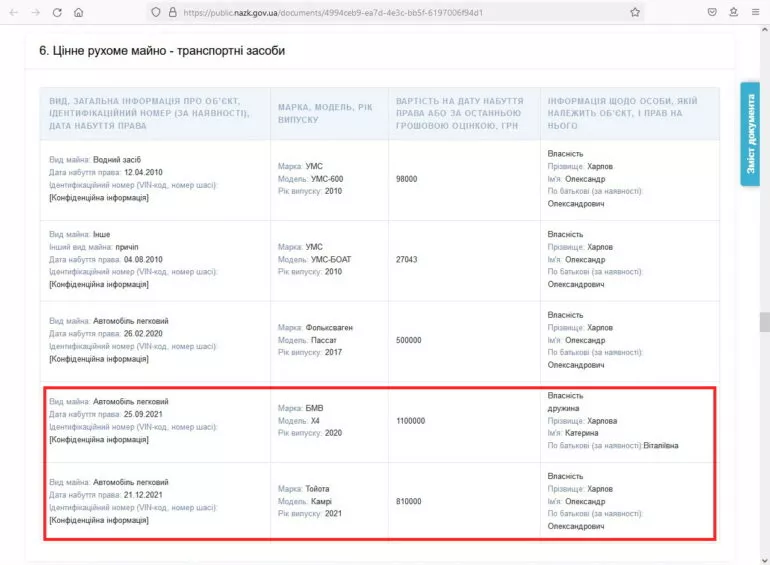Click the value 1100000 cell
The width and height of the screenshot is (770, 565).
(x=411, y=421)
